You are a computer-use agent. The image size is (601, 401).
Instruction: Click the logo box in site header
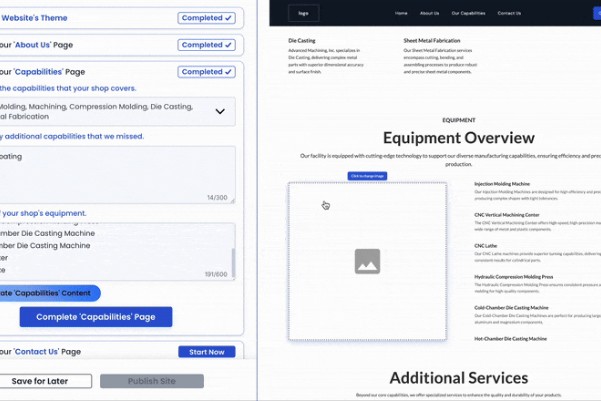coord(303,13)
